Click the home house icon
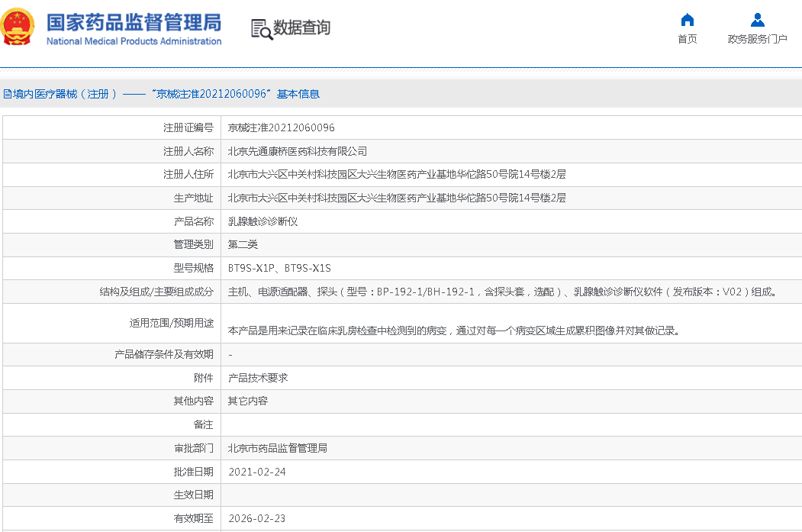Viewport: 802px width, 532px height. pos(687,20)
